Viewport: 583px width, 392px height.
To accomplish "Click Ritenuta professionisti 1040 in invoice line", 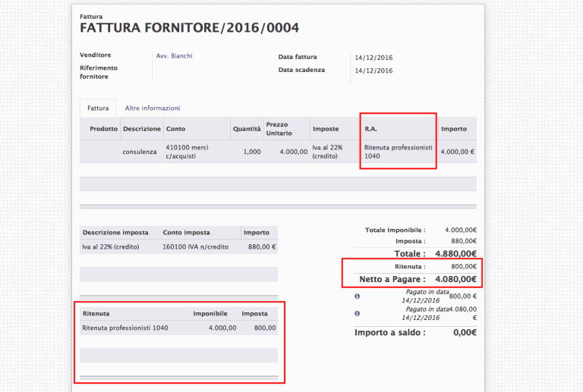I will [x=399, y=152].
